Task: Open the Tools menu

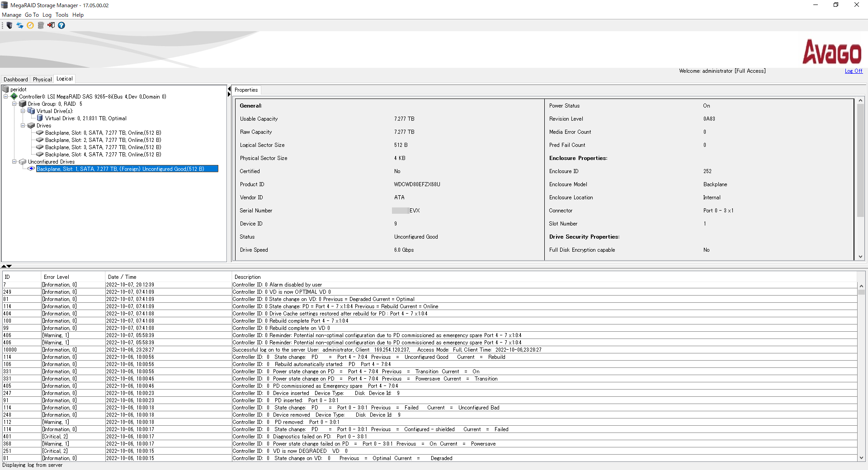Action: click(x=62, y=15)
